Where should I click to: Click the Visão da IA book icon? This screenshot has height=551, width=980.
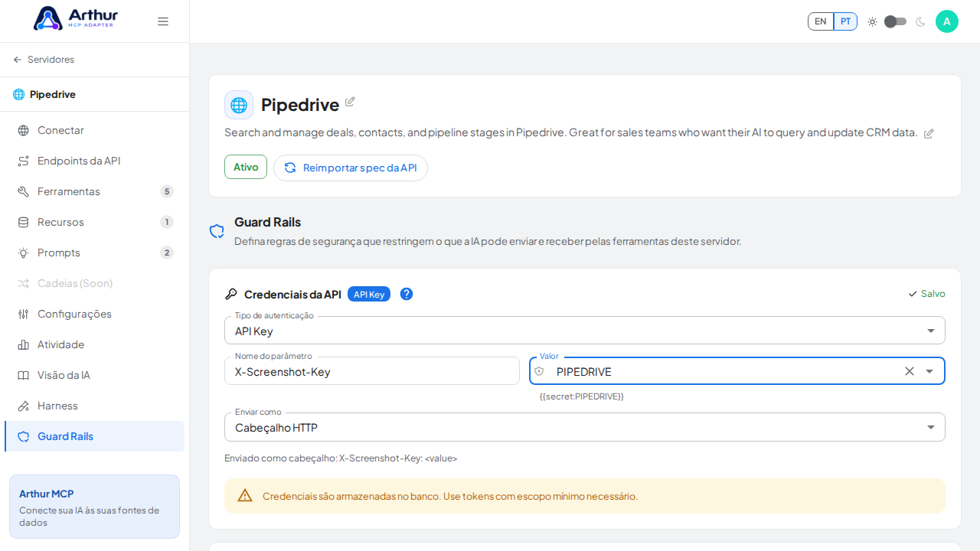coord(24,375)
